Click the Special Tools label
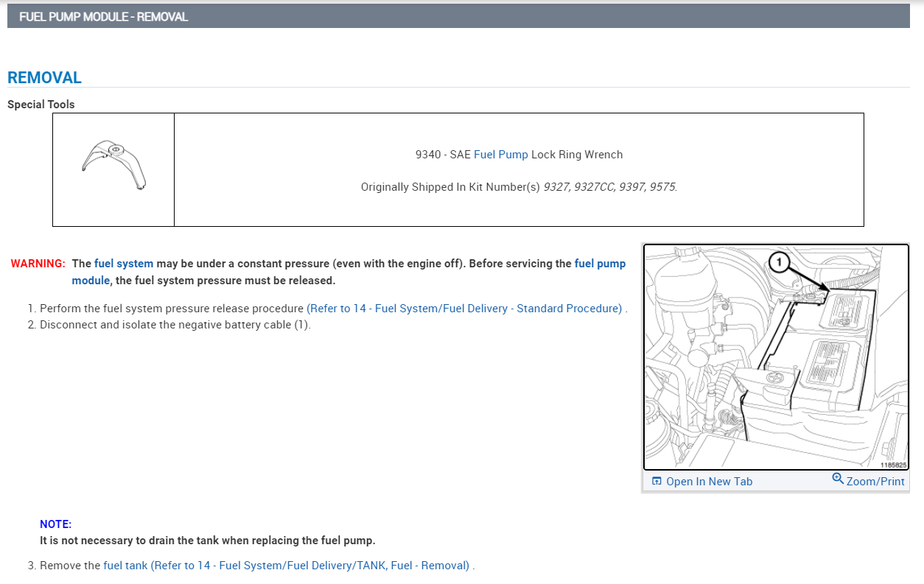924x584 pixels. [x=41, y=105]
